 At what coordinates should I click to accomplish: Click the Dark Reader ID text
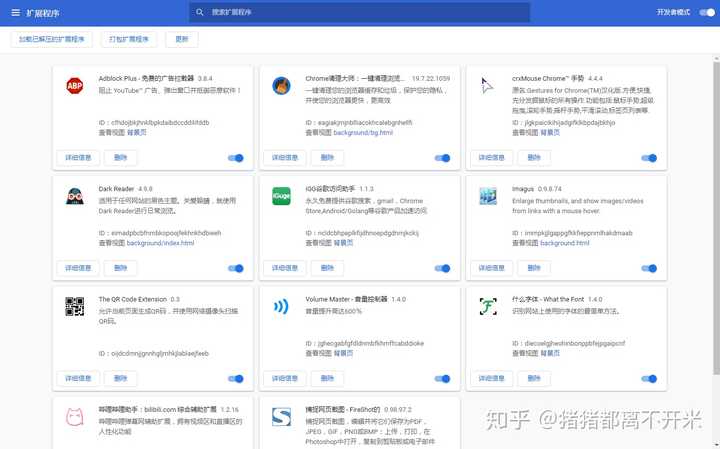[160, 233]
